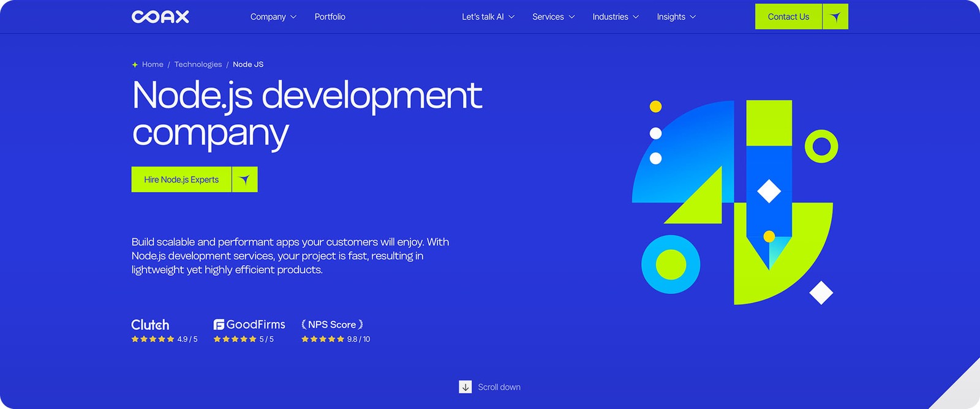Click the Clutch 4.9 / 5 rating
This screenshot has height=409, width=980.
(187, 339)
